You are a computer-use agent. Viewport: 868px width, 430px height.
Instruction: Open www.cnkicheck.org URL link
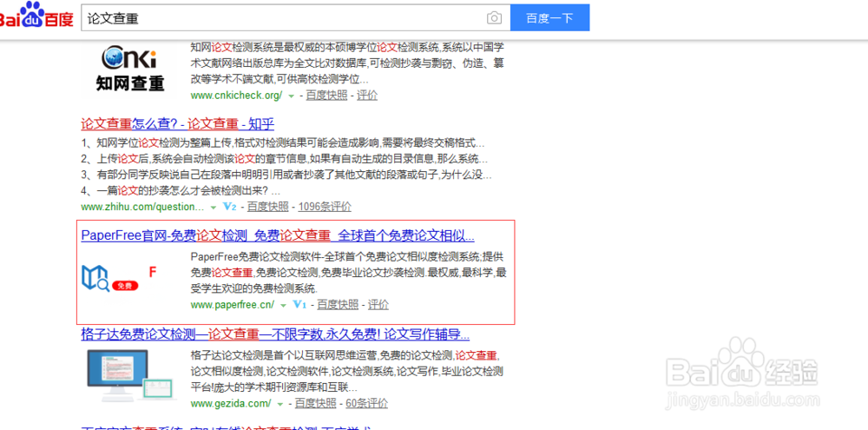pos(236,96)
